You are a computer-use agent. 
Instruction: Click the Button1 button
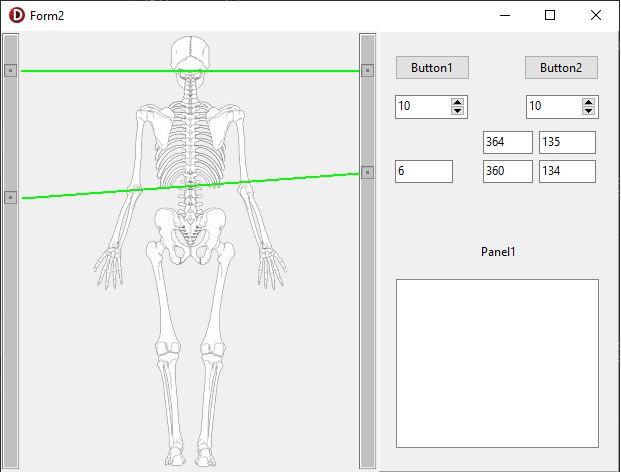(432, 67)
